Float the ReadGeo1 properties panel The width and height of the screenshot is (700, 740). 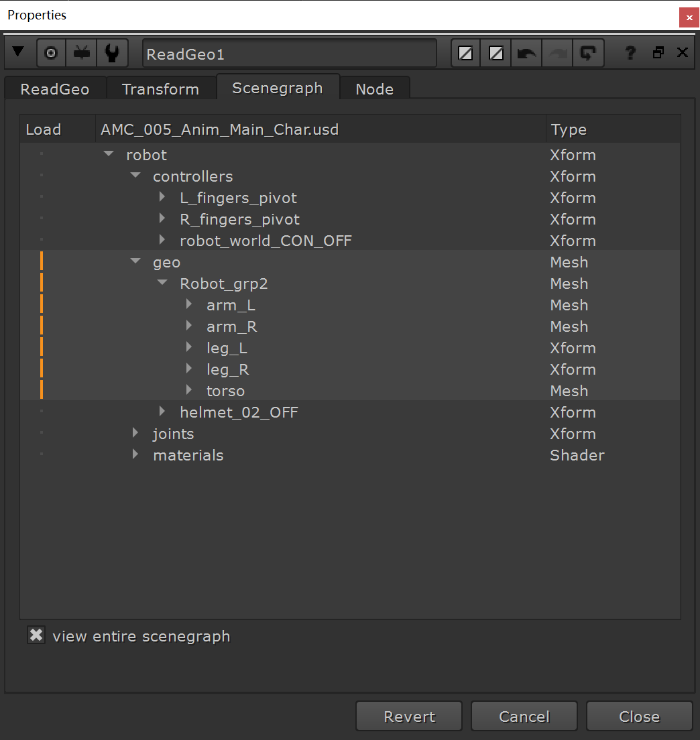[x=658, y=52]
